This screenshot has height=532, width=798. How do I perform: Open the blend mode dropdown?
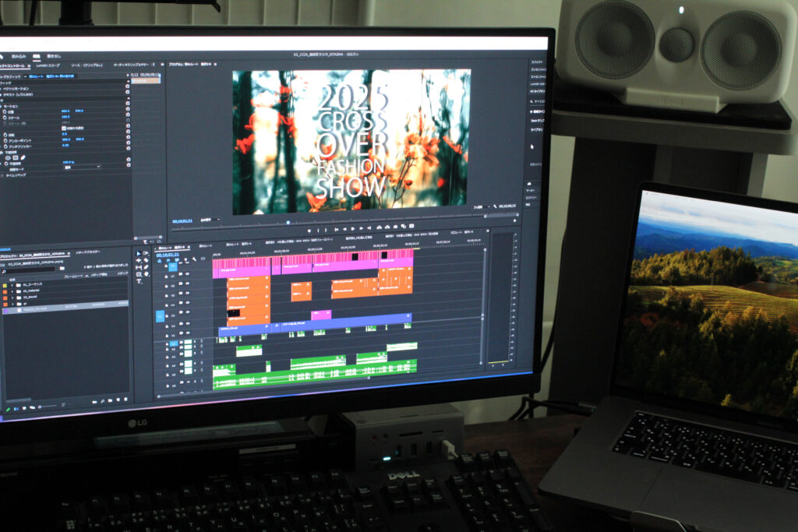[x=82, y=167]
